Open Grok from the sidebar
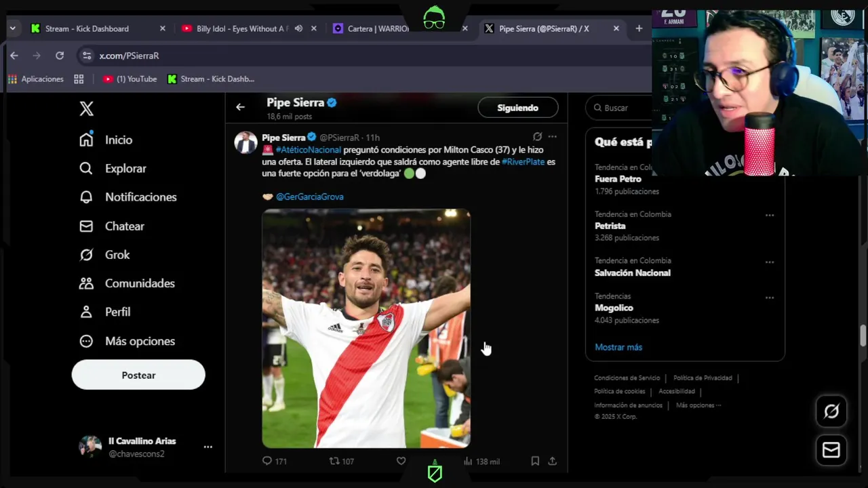 [104, 255]
